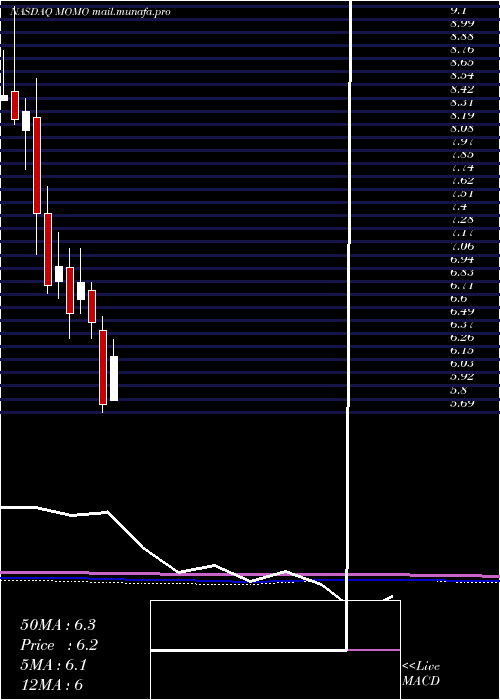Click the 8.99 price axis label

point(462,24)
